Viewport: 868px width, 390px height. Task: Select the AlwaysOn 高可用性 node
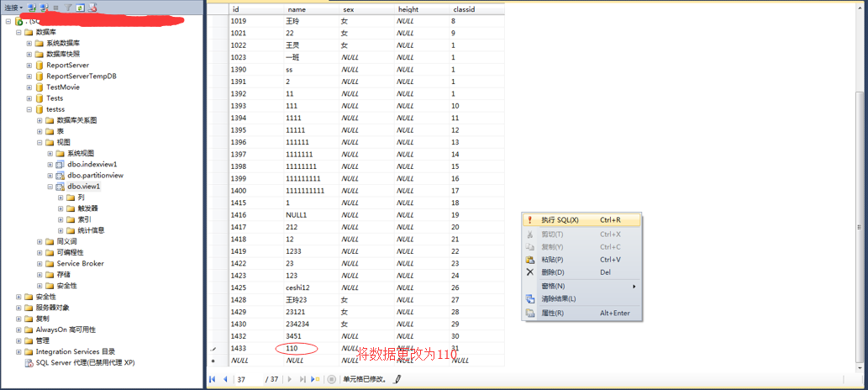tap(66, 329)
